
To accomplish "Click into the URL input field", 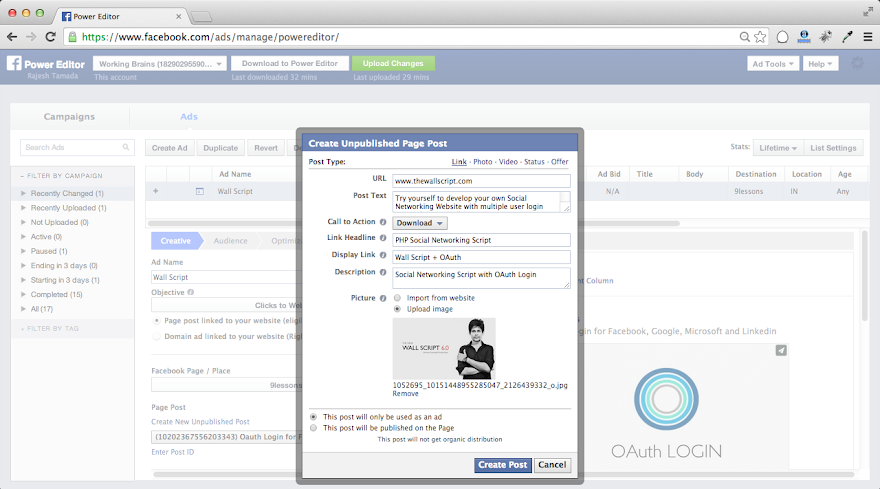I will tap(482, 181).
